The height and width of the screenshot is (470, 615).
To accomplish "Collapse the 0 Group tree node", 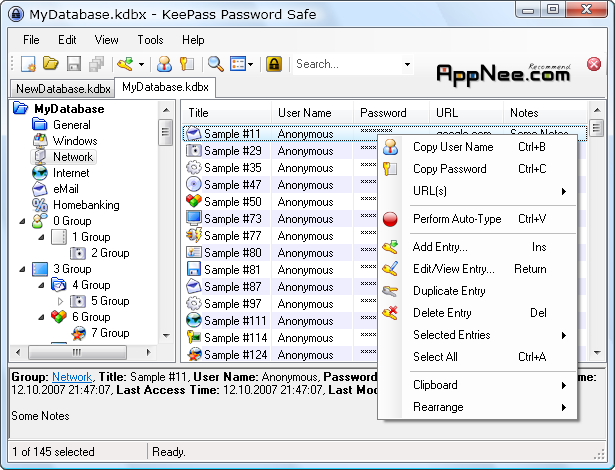I will coord(23,222).
